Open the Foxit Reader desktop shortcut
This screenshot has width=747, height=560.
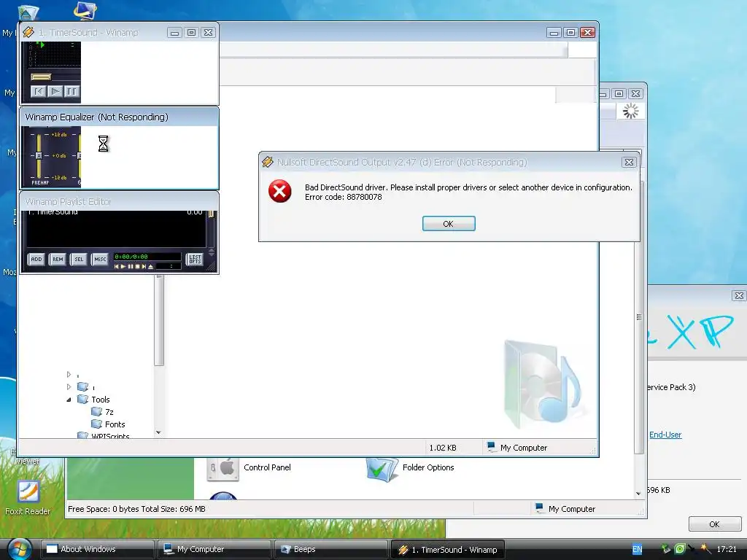pos(28,497)
